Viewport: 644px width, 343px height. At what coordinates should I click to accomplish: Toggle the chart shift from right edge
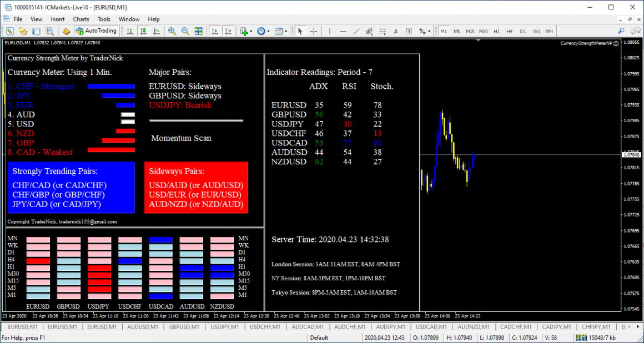pyautogui.click(x=228, y=31)
